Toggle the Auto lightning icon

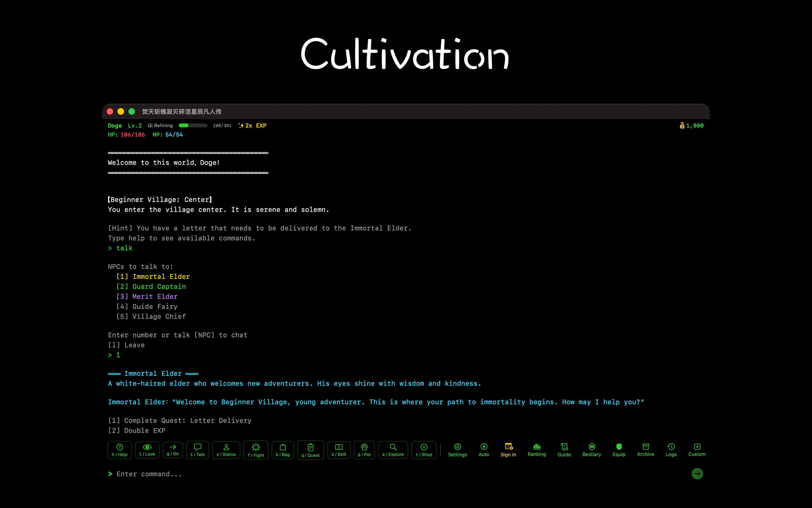(484, 446)
